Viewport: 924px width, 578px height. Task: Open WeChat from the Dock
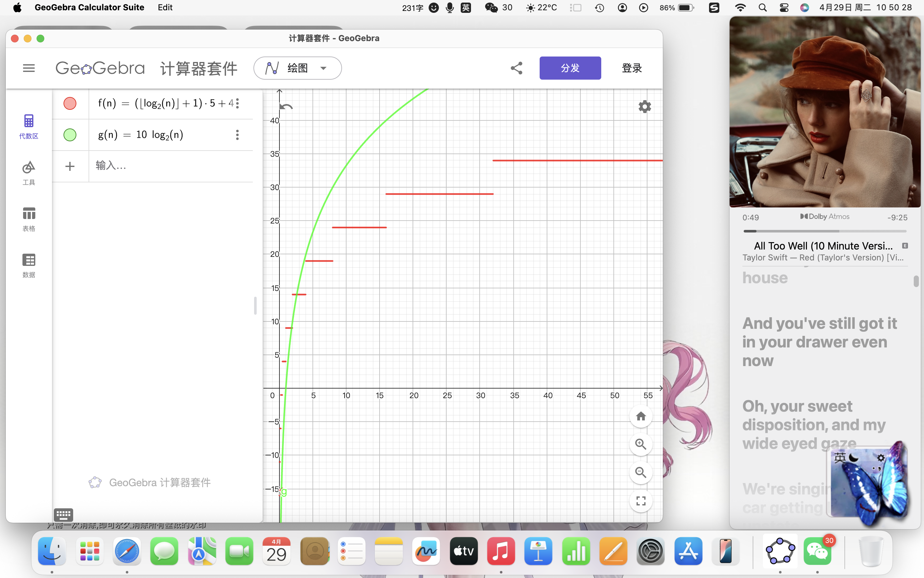pyautogui.click(x=817, y=551)
